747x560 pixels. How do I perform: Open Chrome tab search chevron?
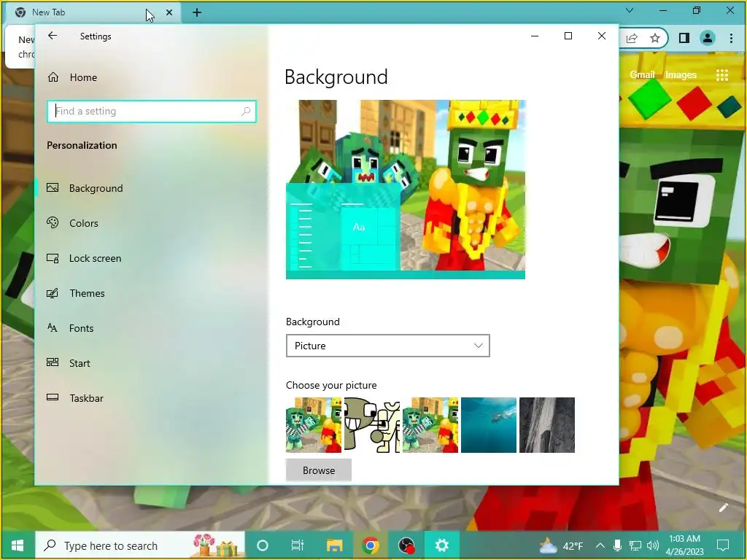630,10
